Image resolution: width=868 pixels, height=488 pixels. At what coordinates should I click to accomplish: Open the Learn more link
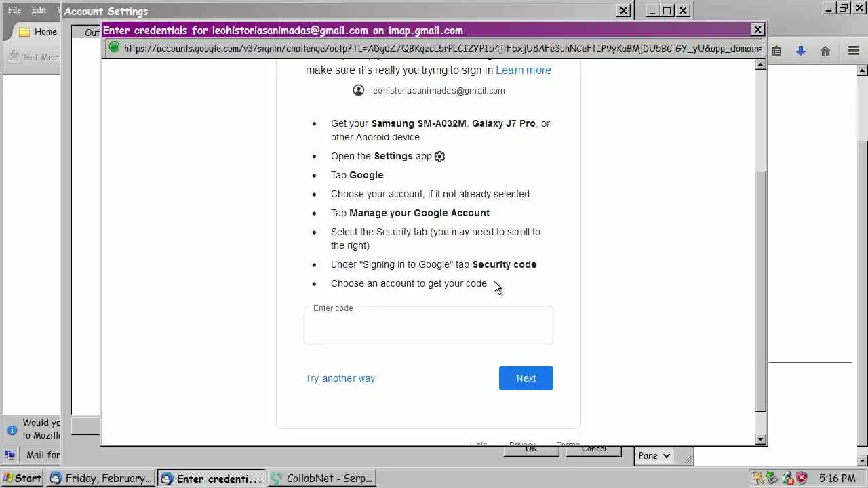coord(523,70)
